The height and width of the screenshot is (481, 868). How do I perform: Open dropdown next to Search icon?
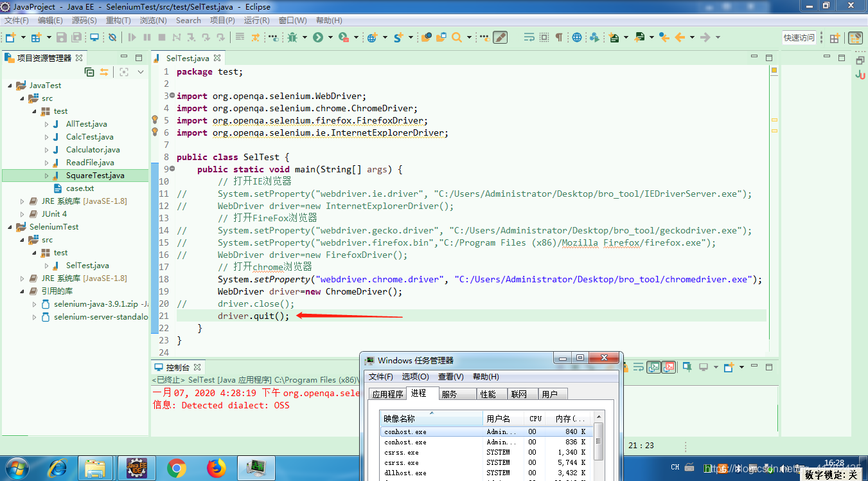click(x=470, y=37)
